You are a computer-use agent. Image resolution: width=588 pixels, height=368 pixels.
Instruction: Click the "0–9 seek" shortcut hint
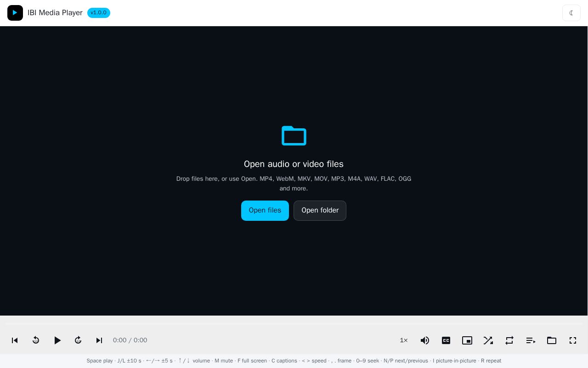[367, 361]
